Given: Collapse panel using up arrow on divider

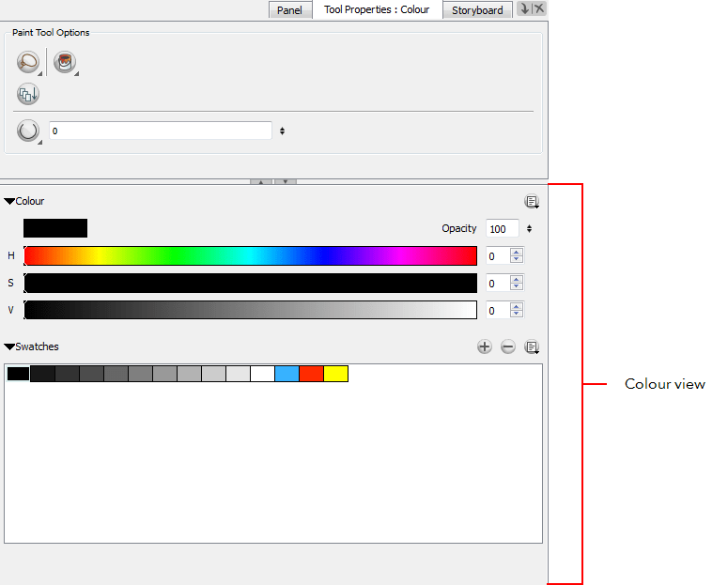Looking at the screenshot, I should 261,182.
